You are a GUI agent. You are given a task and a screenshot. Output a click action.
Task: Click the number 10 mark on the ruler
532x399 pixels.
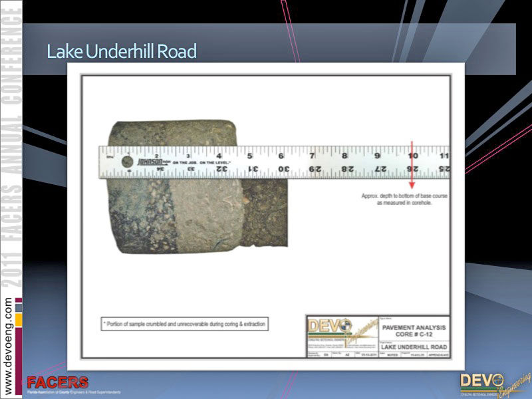[x=412, y=156]
